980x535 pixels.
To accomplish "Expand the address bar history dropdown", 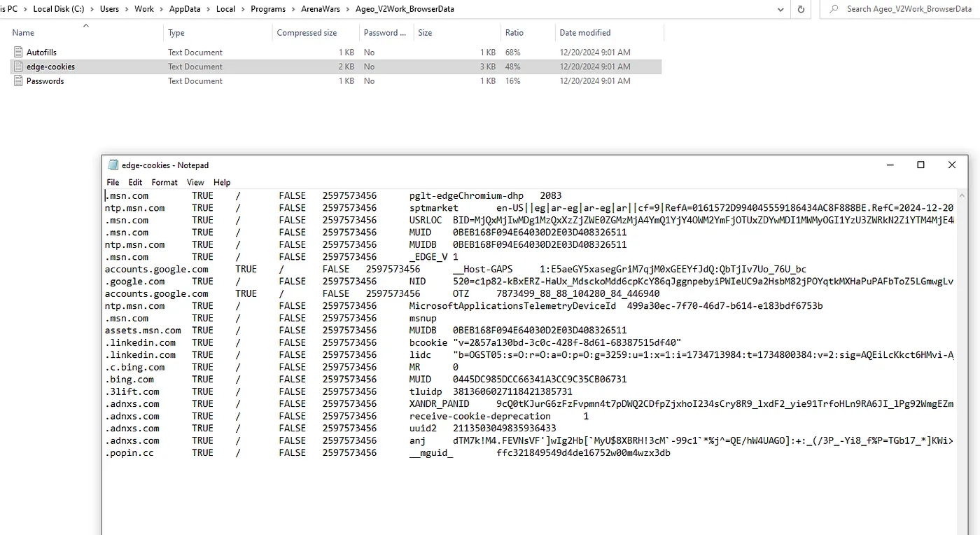I will [780, 9].
